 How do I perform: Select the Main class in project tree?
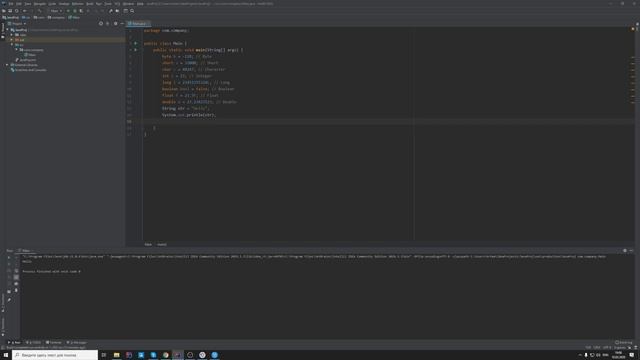point(30,55)
